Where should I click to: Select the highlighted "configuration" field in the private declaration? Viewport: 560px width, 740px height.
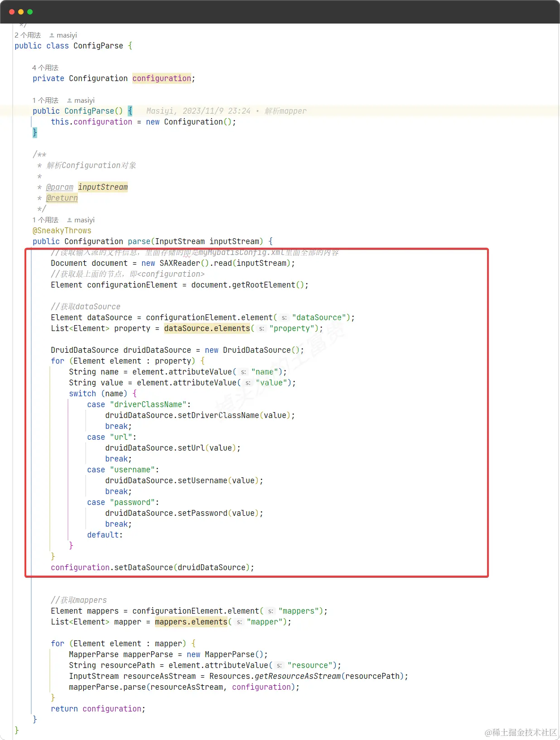(162, 78)
